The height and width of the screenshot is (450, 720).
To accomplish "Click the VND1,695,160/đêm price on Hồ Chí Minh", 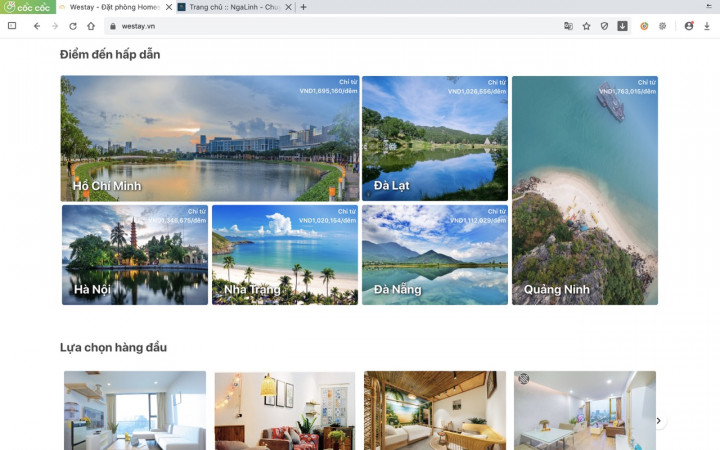I will pos(328,91).
